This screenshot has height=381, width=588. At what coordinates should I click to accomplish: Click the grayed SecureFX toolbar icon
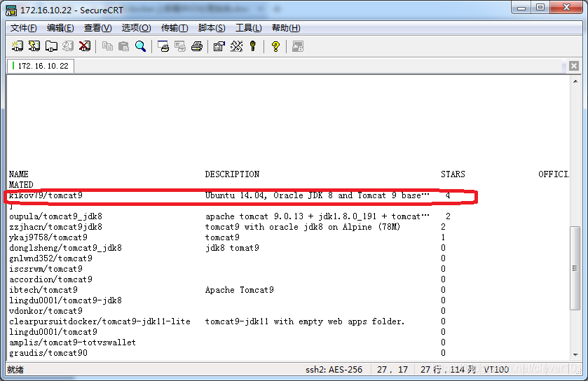[298, 46]
